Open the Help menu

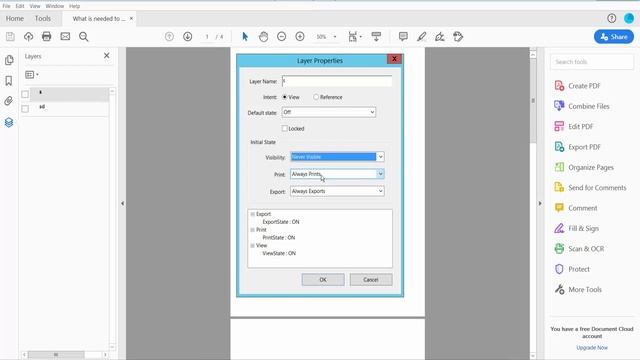[74, 6]
